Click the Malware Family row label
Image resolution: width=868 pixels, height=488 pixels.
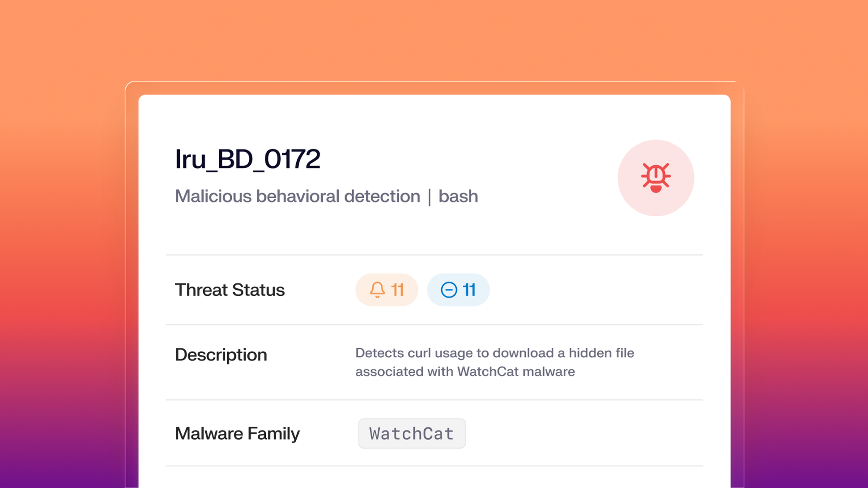237,433
